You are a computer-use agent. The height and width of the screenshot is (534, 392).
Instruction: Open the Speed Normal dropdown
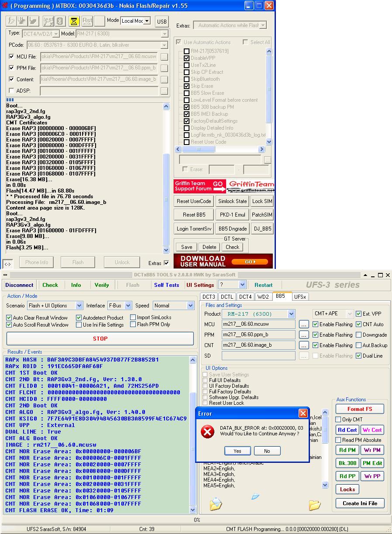click(x=190, y=306)
